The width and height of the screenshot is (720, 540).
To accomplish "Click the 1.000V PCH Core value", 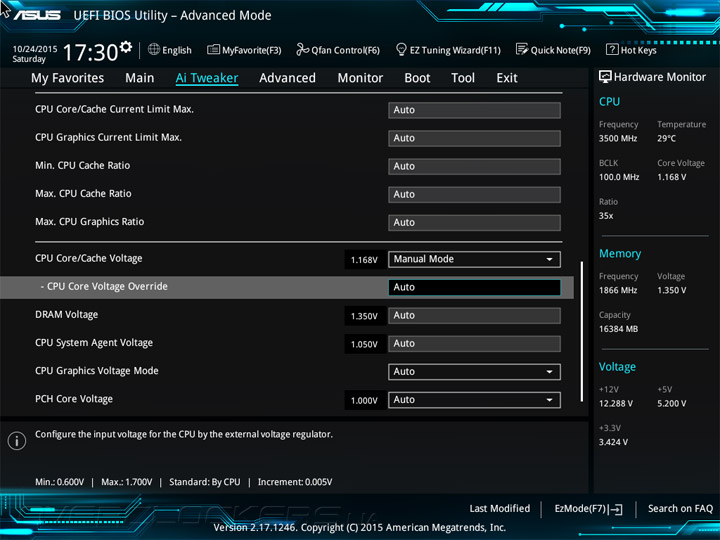I will coord(364,400).
